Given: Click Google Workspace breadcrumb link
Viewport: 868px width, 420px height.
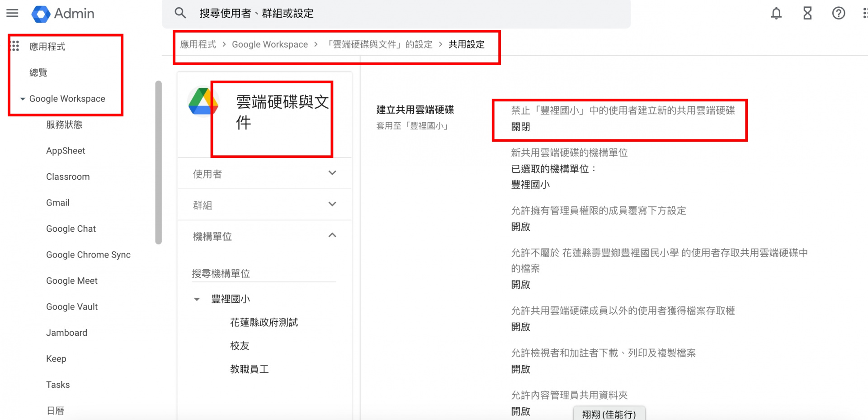Looking at the screenshot, I should tap(269, 44).
